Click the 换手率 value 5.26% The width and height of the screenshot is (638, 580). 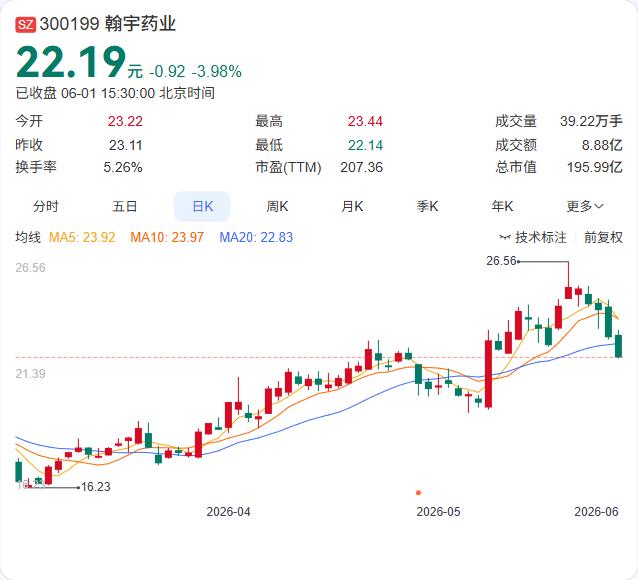pos(123,167)
